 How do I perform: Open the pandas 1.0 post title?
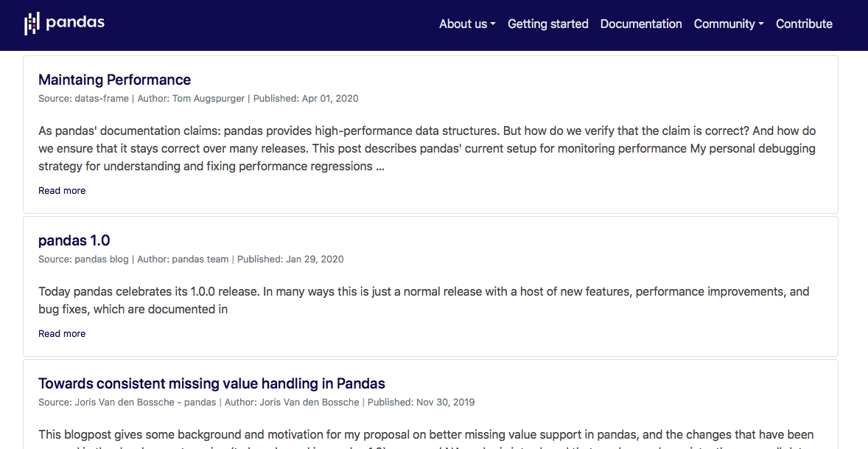point(74,240)
